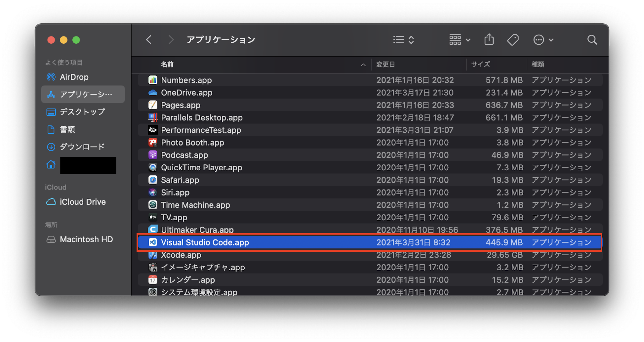Screen dimensions: 644x342
Task: Select the Visual Studio Code.app icon
Action: [x=153, y=242]
